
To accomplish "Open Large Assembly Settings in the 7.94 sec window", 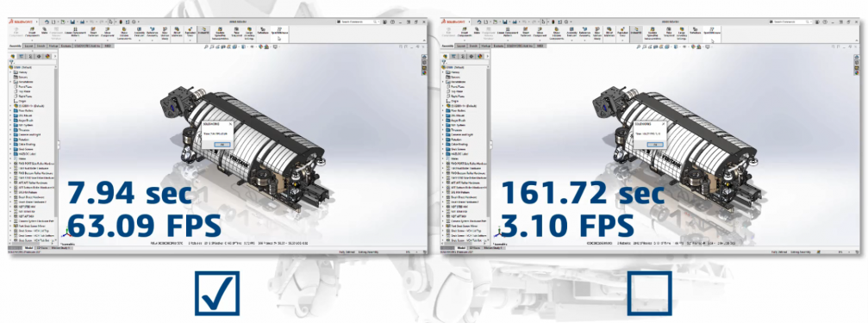I will (249, 34).
